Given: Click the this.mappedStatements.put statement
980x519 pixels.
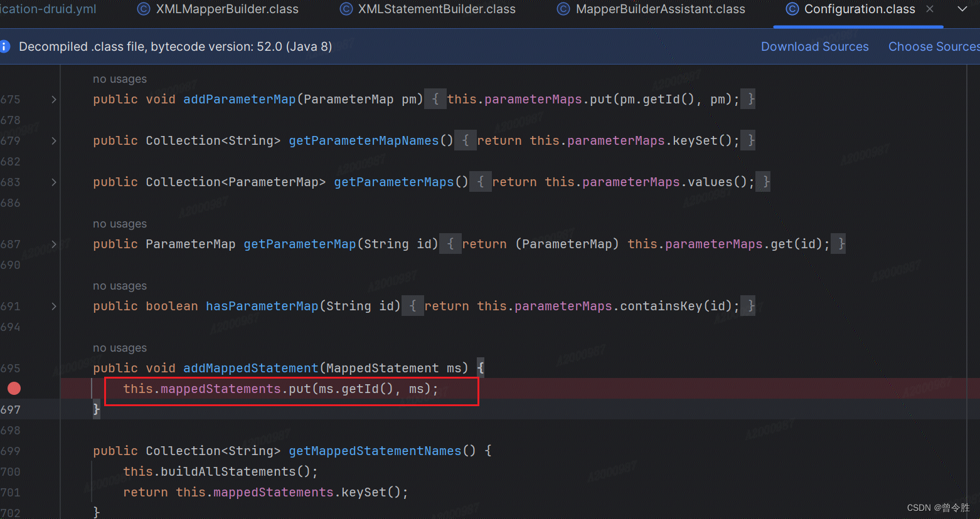Looking at the screenshot, I should pyautogui.click(x=280, y=389).
